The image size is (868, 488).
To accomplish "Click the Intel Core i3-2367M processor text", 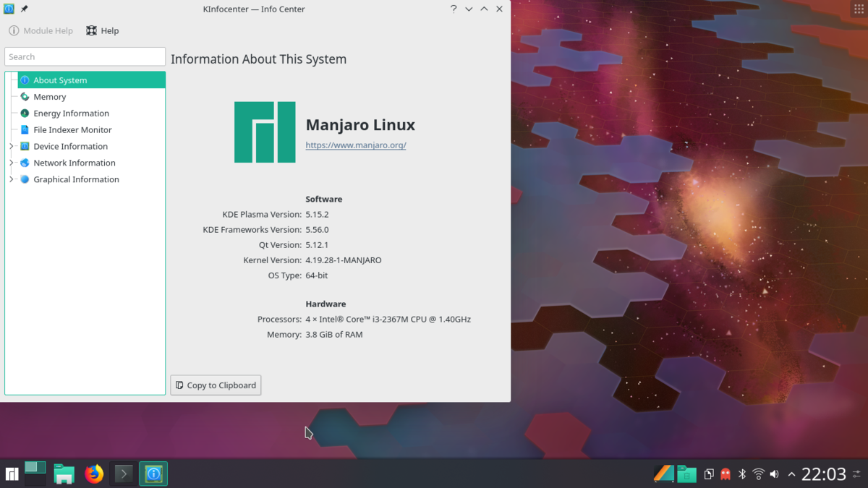I will (x=388, y=320).
